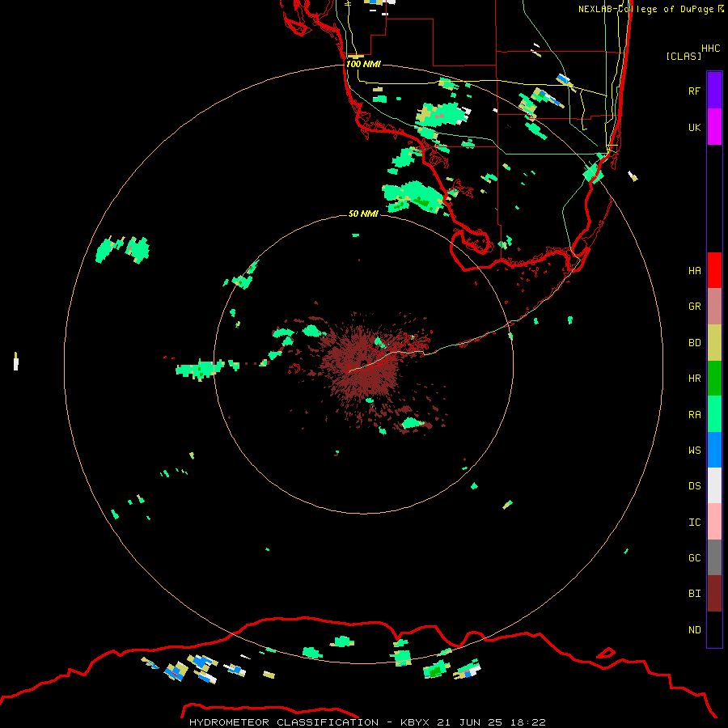Click the RF purple legend swatch

[714, 91]
